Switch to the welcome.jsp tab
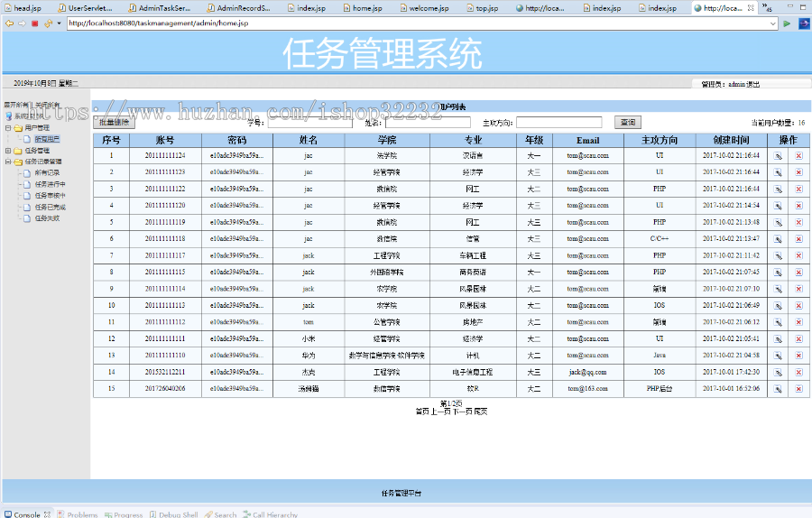The width and height of the screenshot is (812, 518). (x=424, y=8)
